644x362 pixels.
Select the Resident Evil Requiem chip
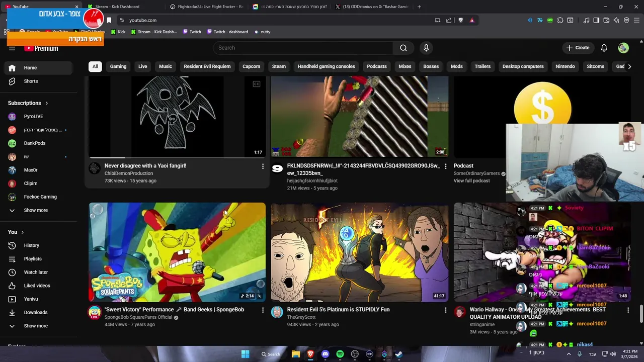[207, 66]
